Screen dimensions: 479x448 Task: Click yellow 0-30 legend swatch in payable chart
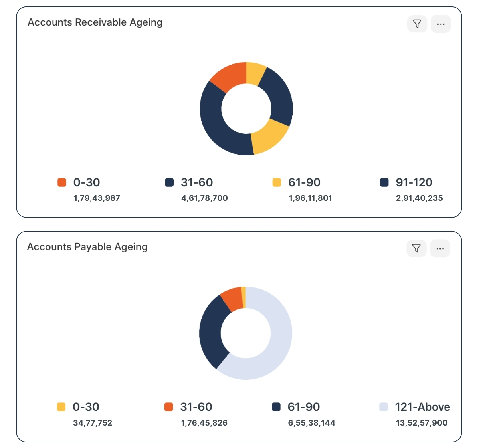tap(61, 407)
